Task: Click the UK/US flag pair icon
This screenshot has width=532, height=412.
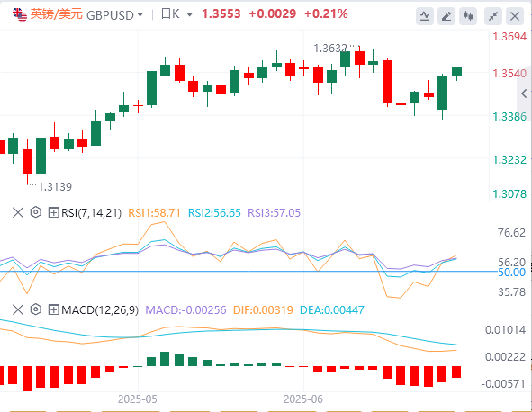Action: click(x=19, y=15)
